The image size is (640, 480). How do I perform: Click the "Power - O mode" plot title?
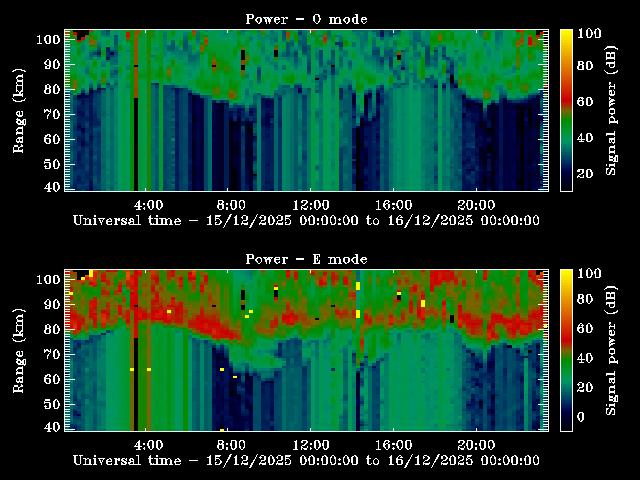(307, 18)
